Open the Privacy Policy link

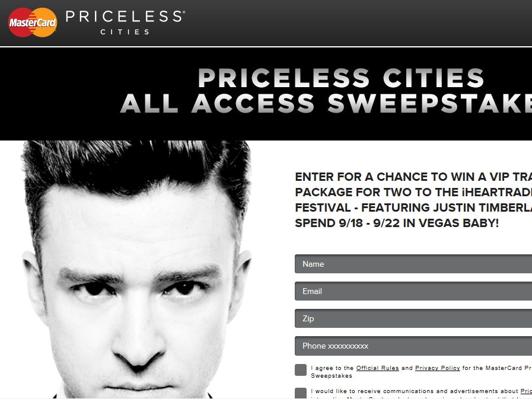pyautogui.click(x=437, y=368)
